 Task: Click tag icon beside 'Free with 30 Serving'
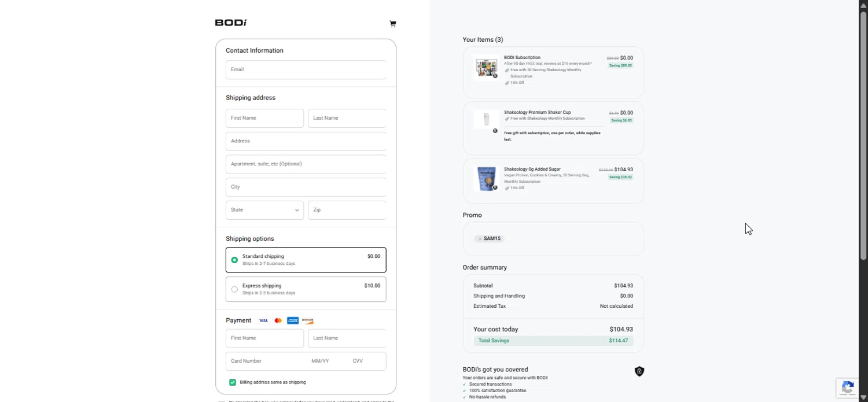507,70
